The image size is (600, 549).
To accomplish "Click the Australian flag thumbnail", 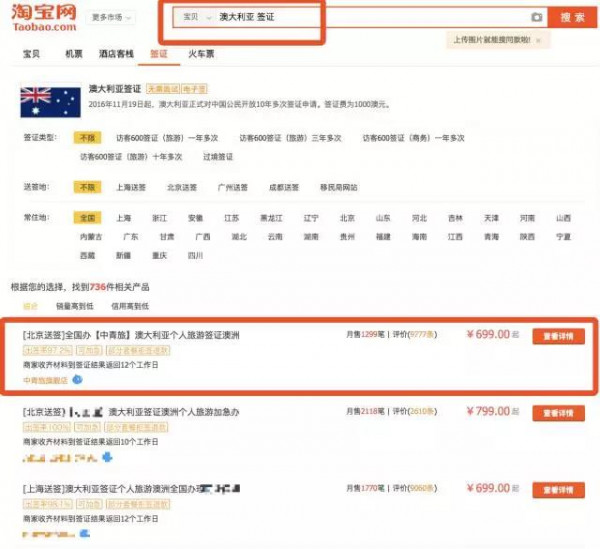I will coord(51,102).
